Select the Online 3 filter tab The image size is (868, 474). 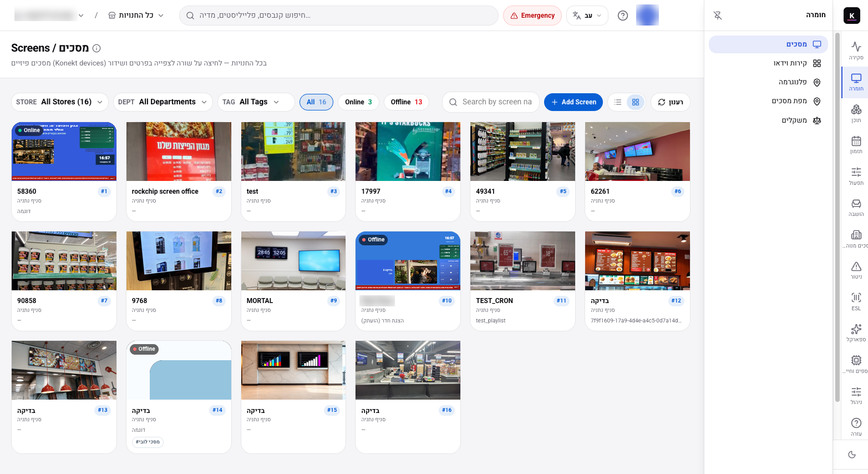358,102
